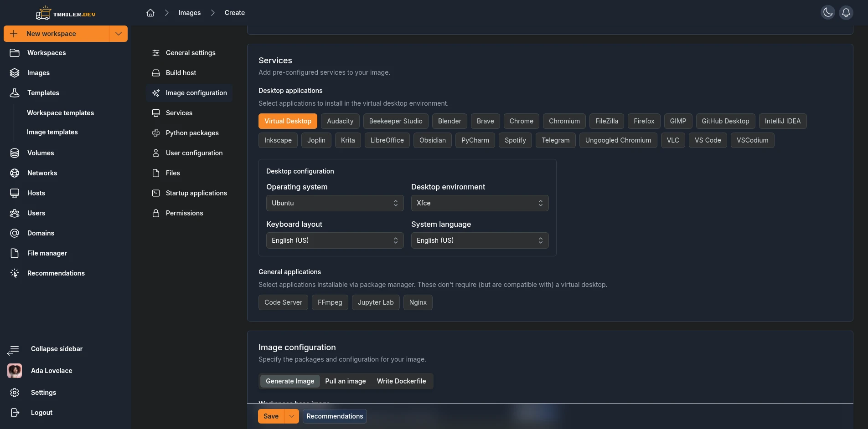The height and width of the screenshot is (429, 868).
Task: Click General settings sliders icon
Action: click(x=156, y=53)
